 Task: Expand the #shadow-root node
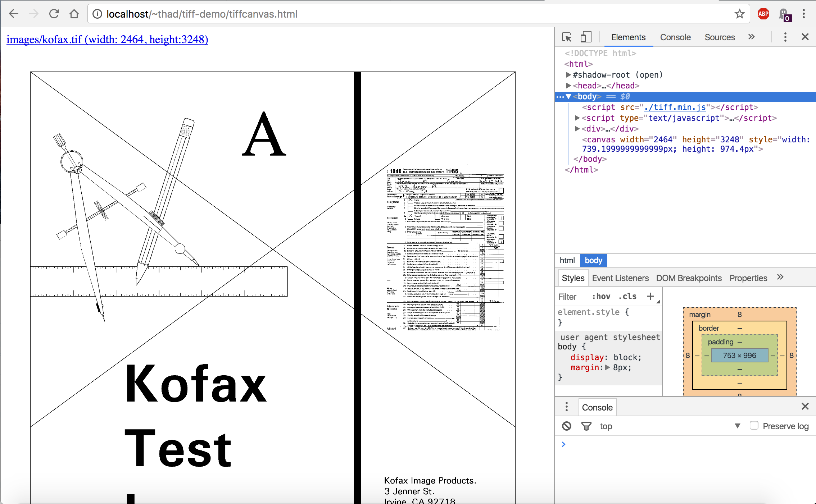tap(568, 75)
